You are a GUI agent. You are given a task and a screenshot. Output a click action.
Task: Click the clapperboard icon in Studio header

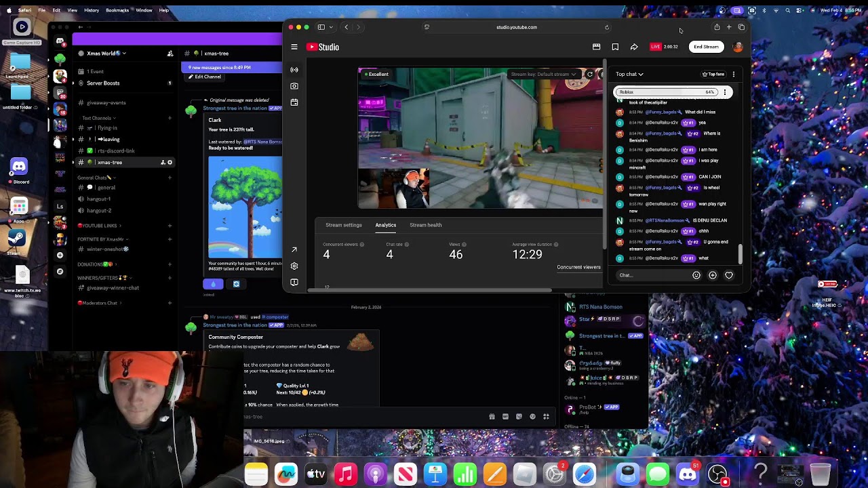point(596,47)
